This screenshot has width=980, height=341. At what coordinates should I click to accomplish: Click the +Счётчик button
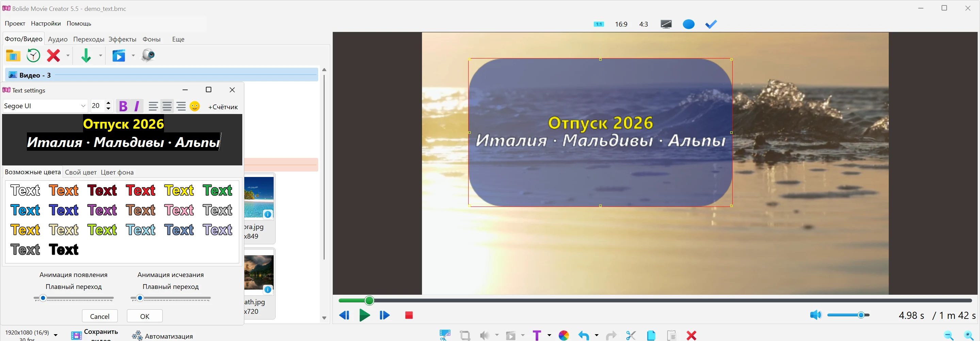223,107
